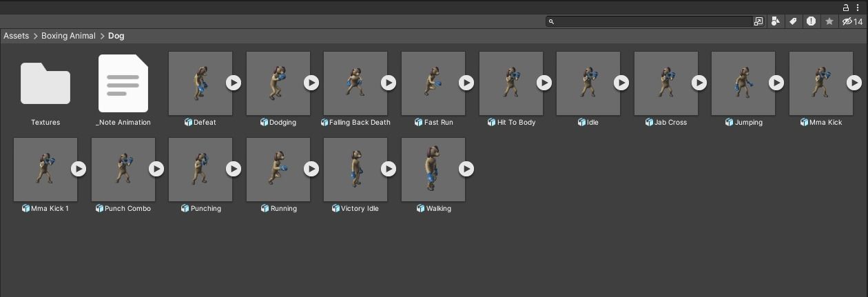868x297 pixels.
Task: Click the Punch Combo label
Action: (127, 209)
